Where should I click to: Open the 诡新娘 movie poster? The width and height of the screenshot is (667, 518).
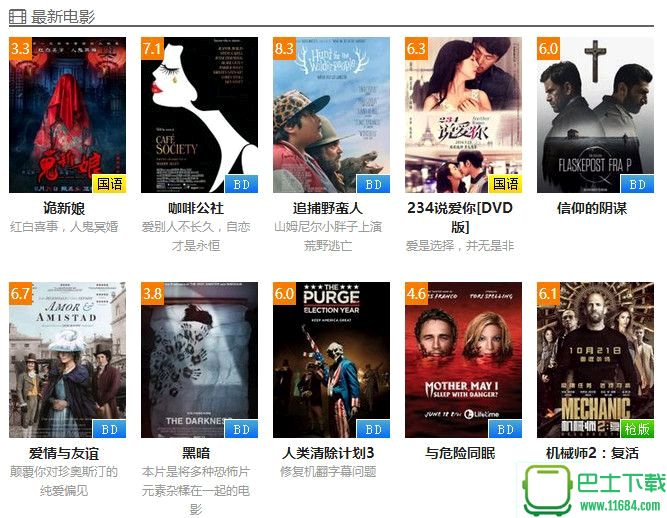click(68, 115)
